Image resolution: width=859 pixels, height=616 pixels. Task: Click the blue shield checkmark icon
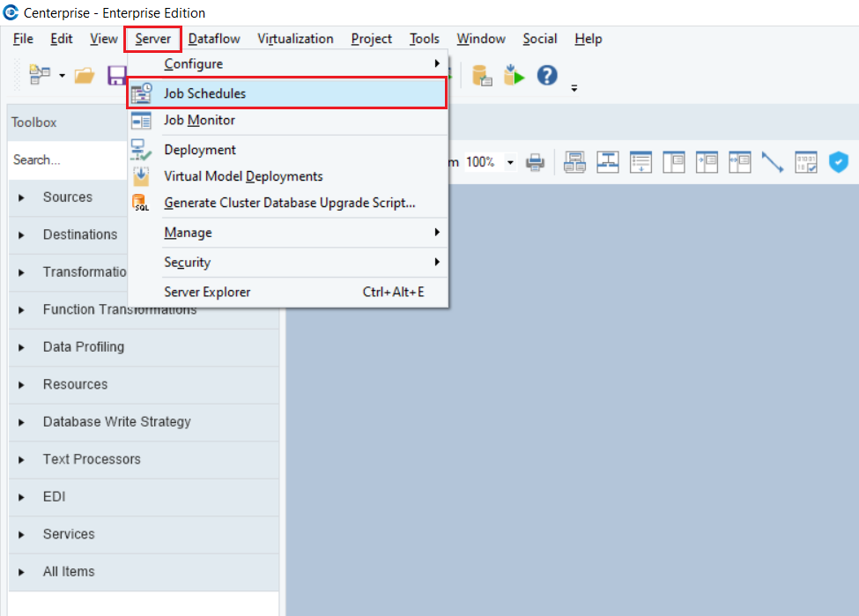[x=838, y=162]
